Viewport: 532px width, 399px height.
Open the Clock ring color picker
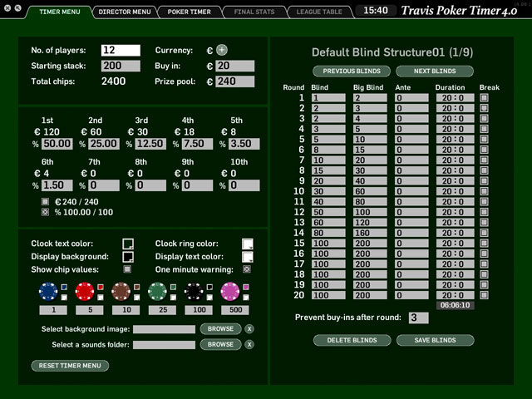pyautogui.click(x=247, y=244)
